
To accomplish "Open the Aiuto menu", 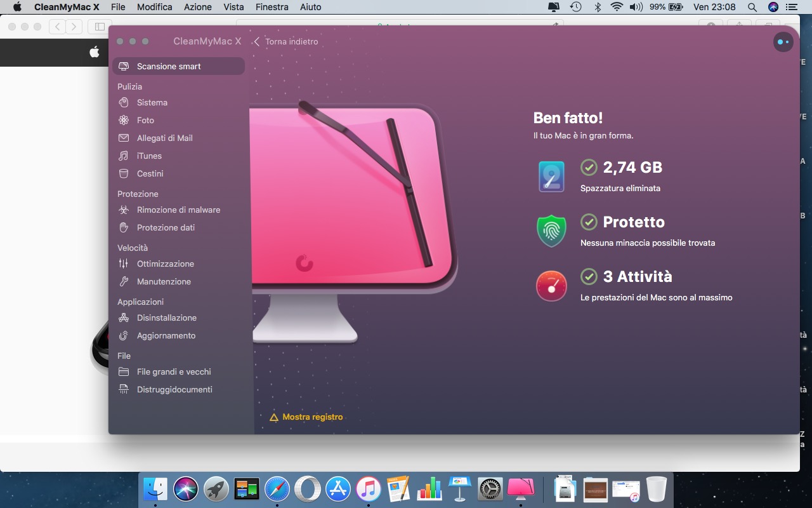I will coord(310,7).
